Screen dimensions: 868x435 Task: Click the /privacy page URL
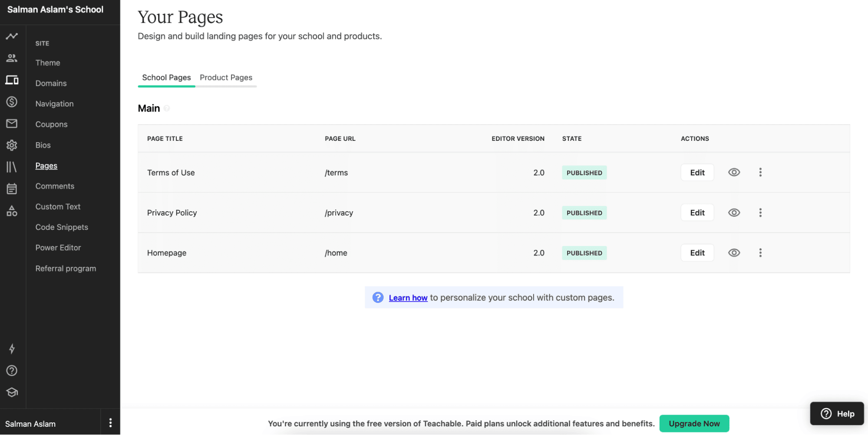(x=339, y=213)
